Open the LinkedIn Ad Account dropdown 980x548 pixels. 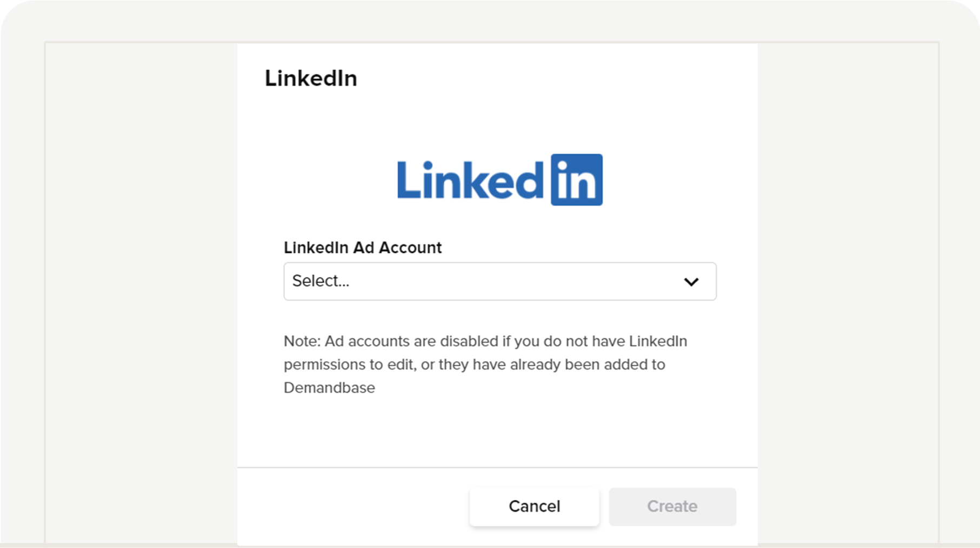coord(499,282)
